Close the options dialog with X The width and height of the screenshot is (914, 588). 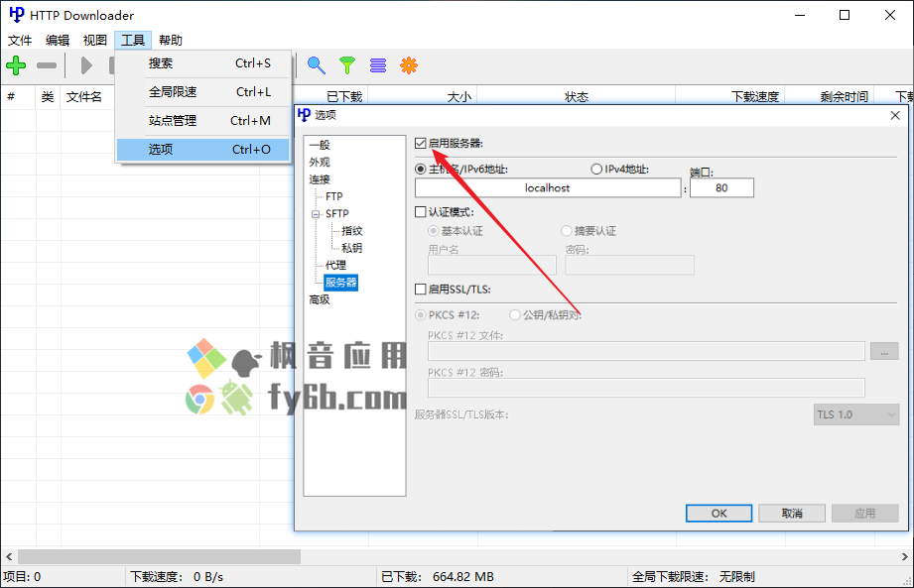895,115
